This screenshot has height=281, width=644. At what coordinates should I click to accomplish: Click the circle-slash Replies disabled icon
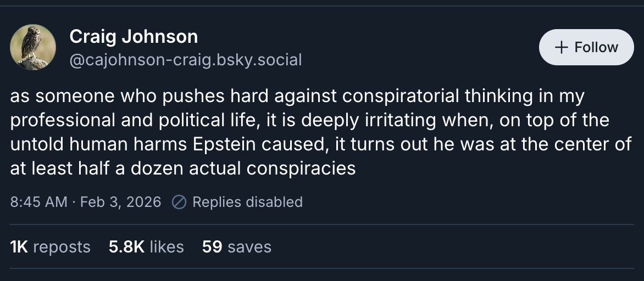click(x=179, y=202)
